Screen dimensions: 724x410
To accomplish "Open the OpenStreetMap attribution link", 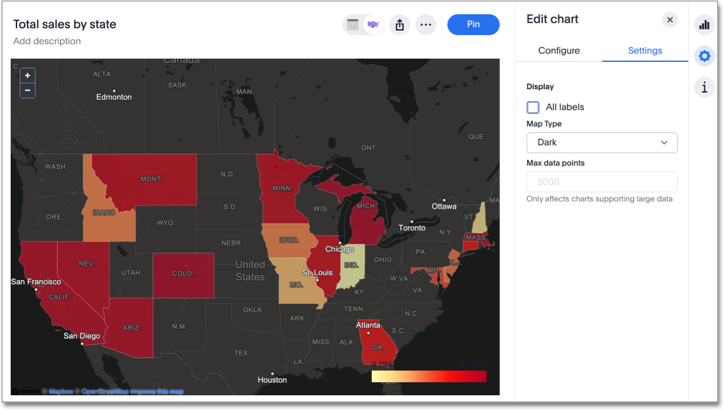I will (x=105, y=391).
